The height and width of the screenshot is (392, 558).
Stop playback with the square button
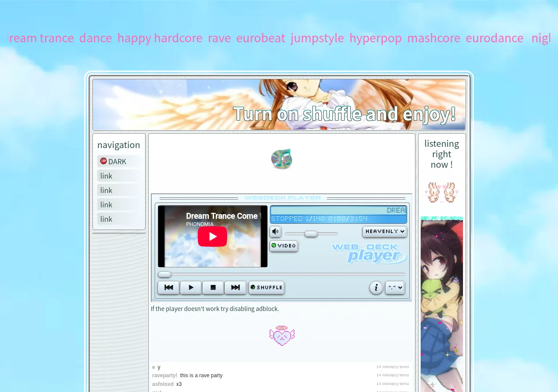(213, 287)
